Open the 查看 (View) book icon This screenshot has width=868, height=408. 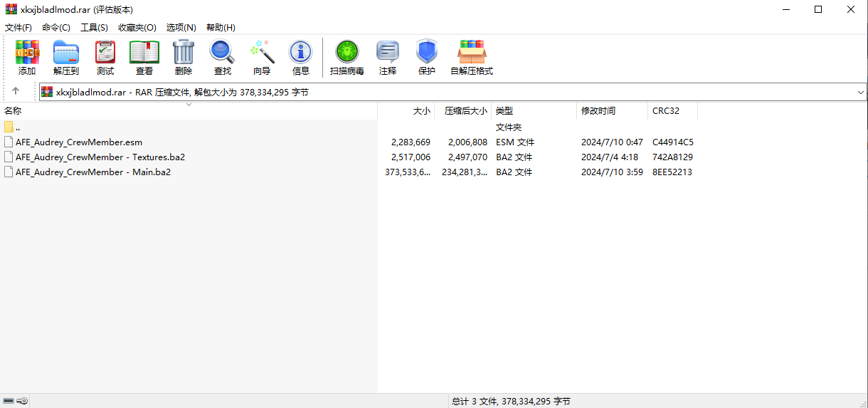click(x=144, y=52)
